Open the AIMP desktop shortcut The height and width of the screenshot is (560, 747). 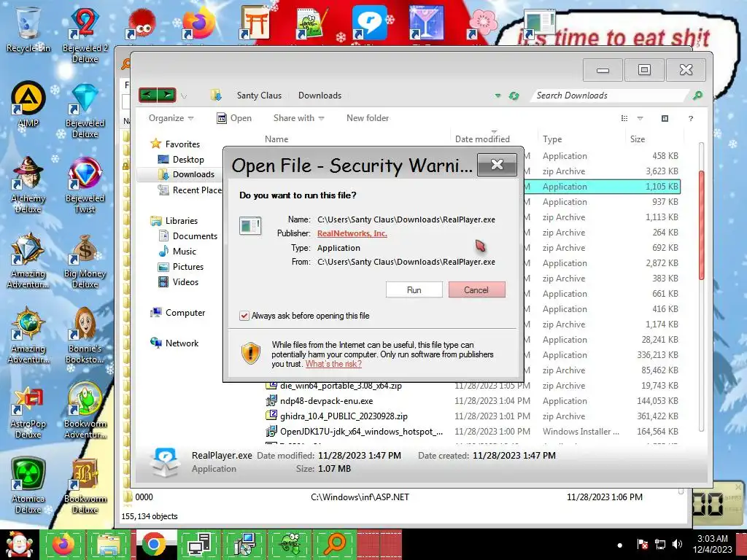[x=28, y=105]
